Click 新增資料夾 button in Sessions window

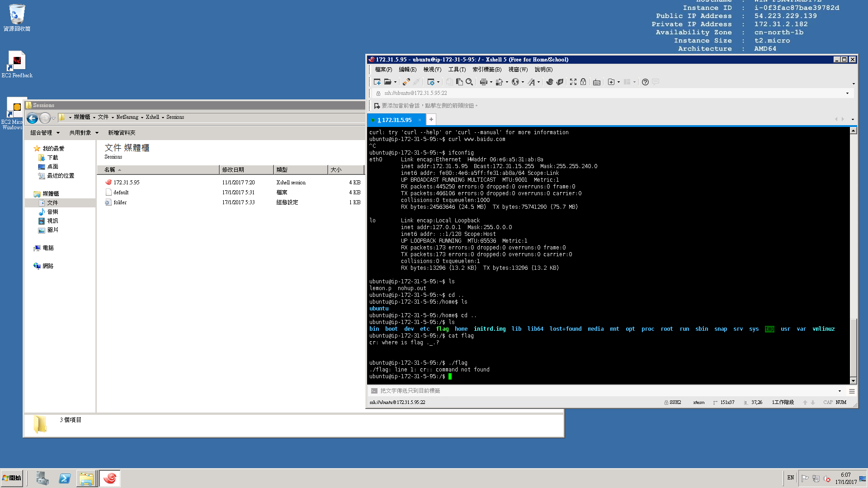(122, 133)
